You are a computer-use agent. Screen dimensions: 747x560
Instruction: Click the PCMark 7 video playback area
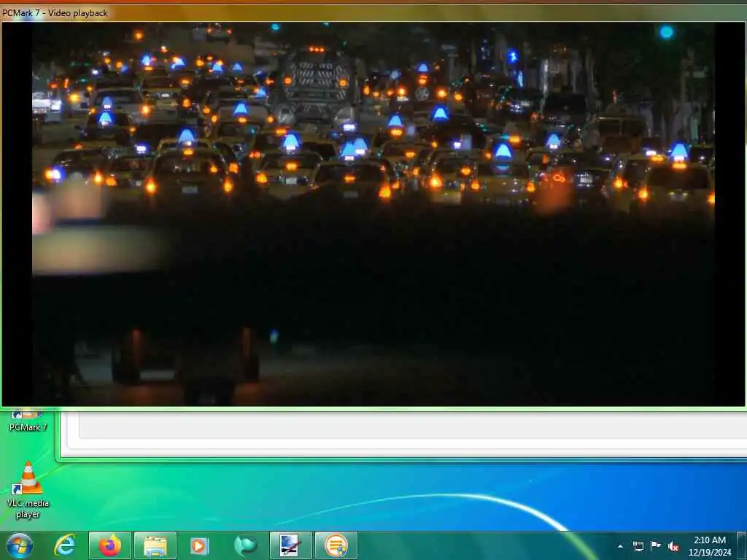tap(373, 214)
